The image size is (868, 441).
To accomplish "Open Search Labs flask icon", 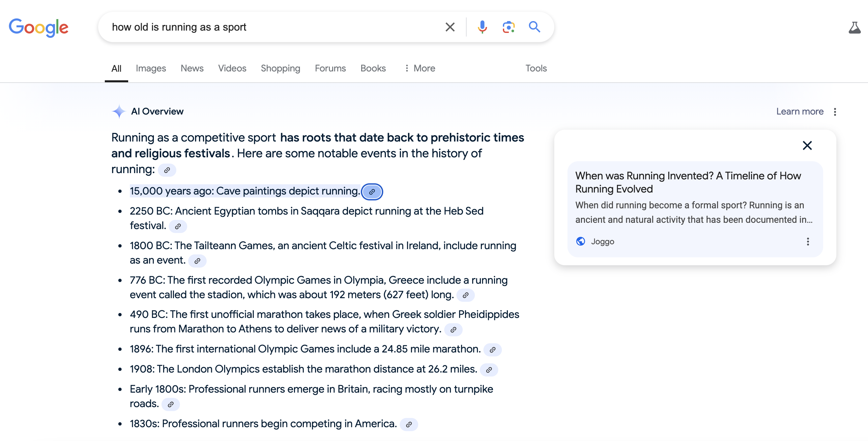I will (x=854, y=28).
